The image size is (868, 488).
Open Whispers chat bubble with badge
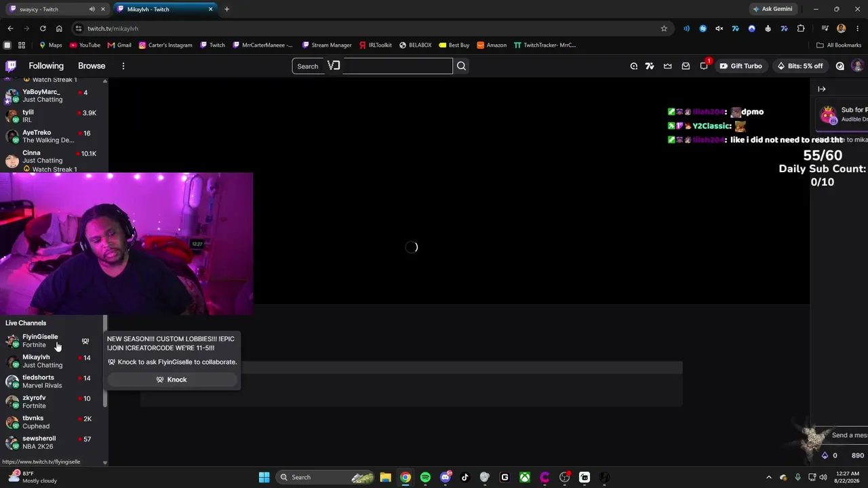[x=704, y=66]
